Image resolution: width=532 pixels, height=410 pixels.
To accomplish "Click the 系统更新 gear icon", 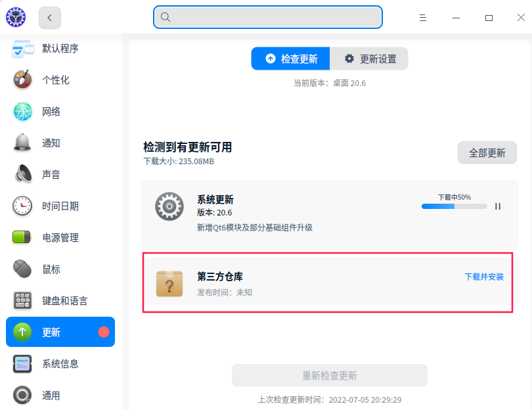I will [x=169, y=206].
